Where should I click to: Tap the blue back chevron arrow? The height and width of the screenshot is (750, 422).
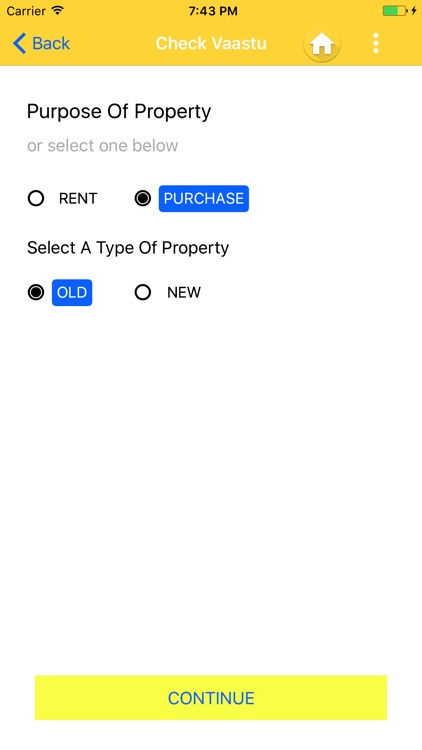click(19, 44)
